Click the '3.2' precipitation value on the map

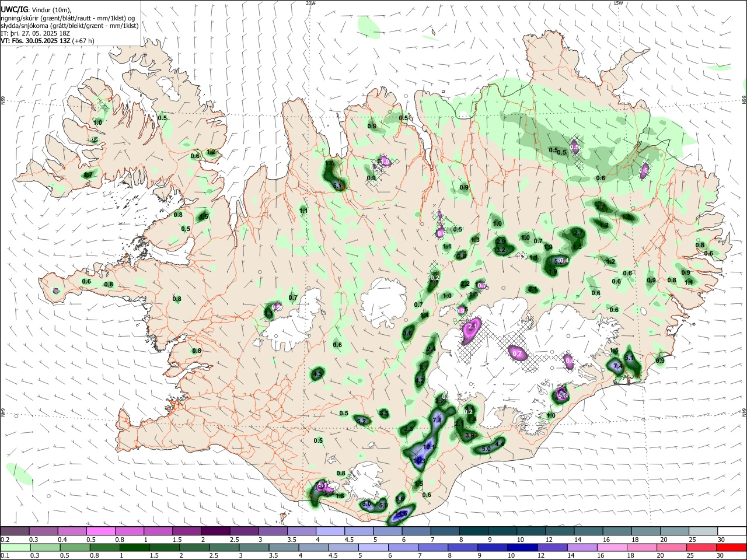tap(500, 250)
